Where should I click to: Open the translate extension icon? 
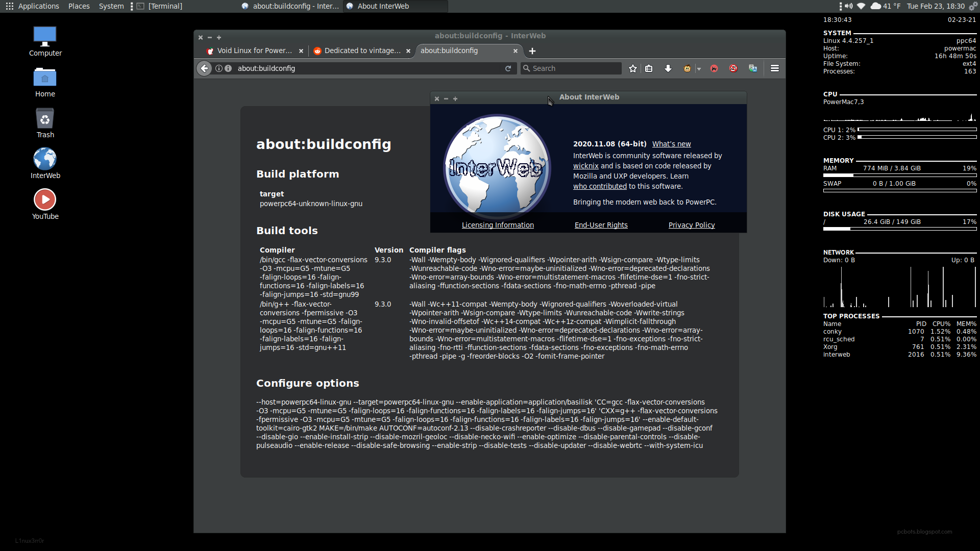click(x=753, y=68)
